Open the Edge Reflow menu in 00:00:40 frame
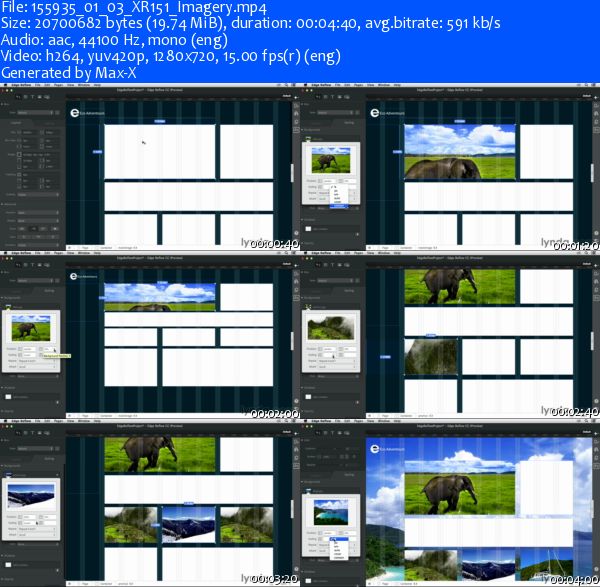This screenshot has height=587, width=600. [x=21, y=85]
